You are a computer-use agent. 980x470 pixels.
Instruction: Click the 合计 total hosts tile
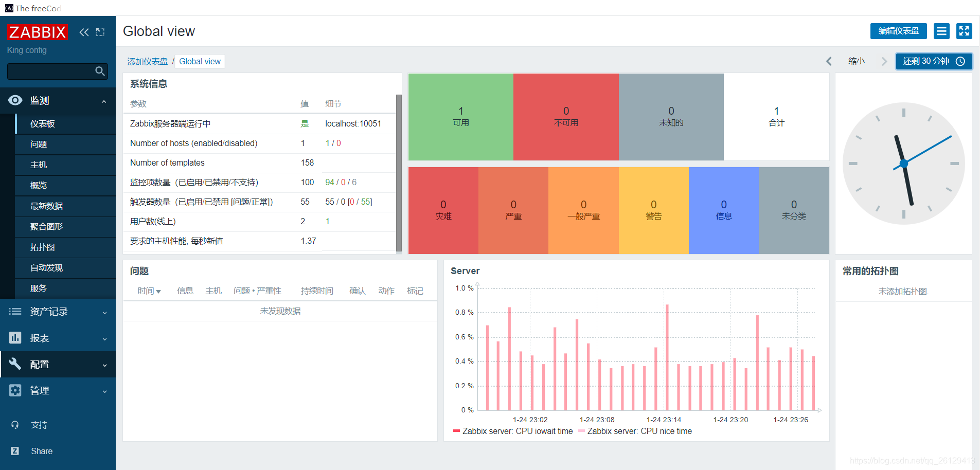click(x=776, y=117)
